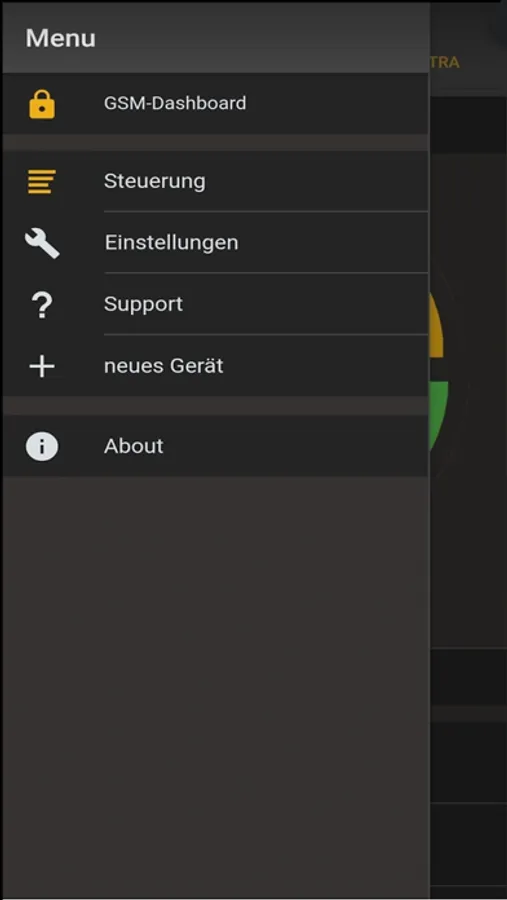This screenshot has height=900, width=507.
Task: Click the empty drawer area below About
Action: tap(215, 686)
